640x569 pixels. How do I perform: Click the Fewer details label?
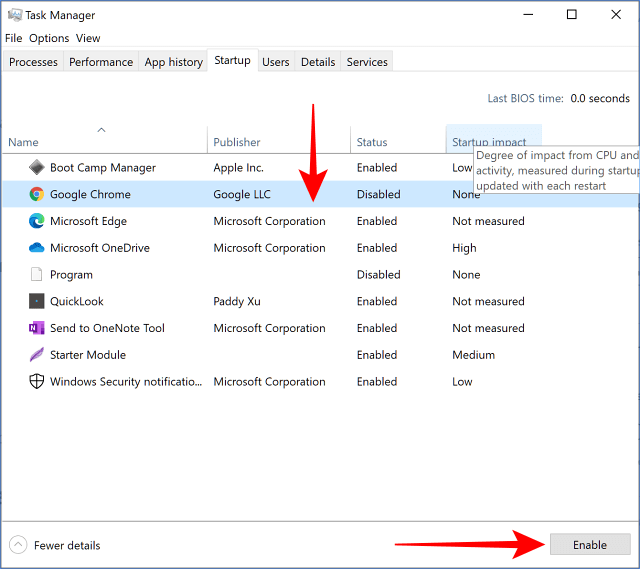click(67, 545)
